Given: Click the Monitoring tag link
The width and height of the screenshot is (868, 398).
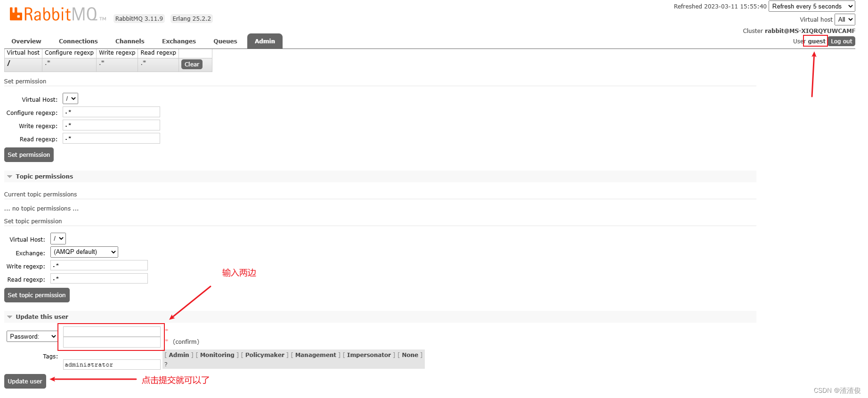Looking at the screenshot, I should click(x=217, y=355).
